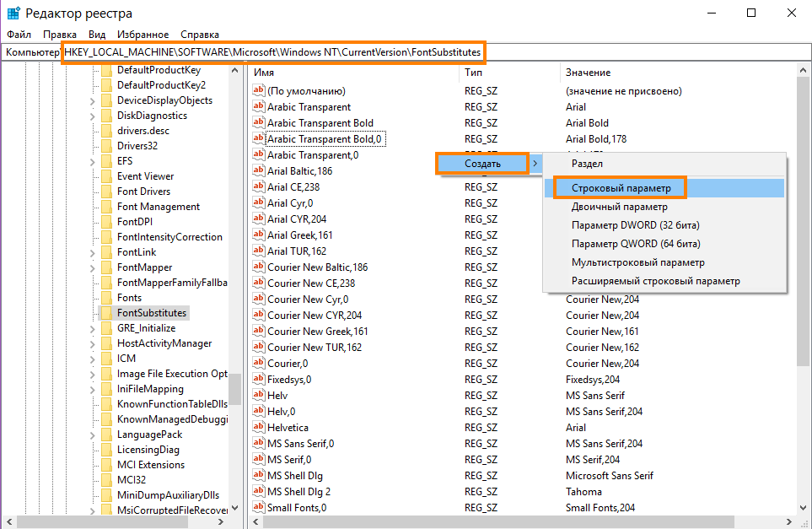Expand the GRE_Initialize key
Viewport: 812px width, 529px height.
92,329
